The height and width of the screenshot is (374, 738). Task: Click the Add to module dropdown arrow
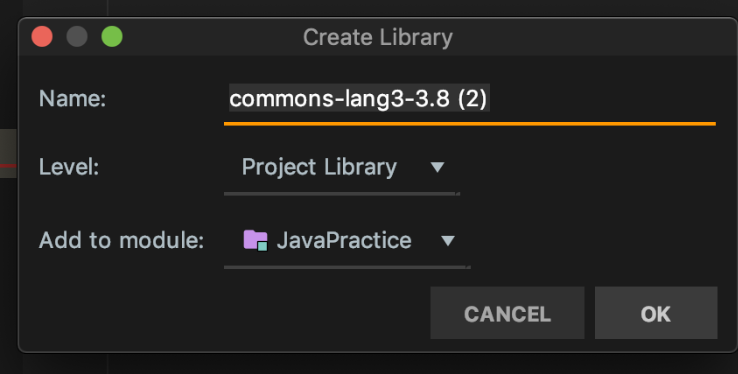click(448, 241)
